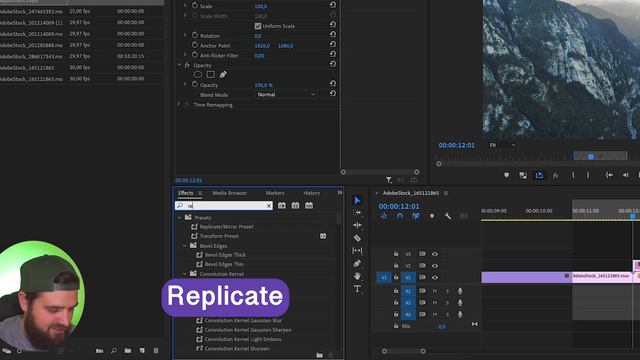The width and height of the screenshot is (640, 360).
Task: Toggle Snap in timeline magnet icon
Action: click(x=400, y=216)
